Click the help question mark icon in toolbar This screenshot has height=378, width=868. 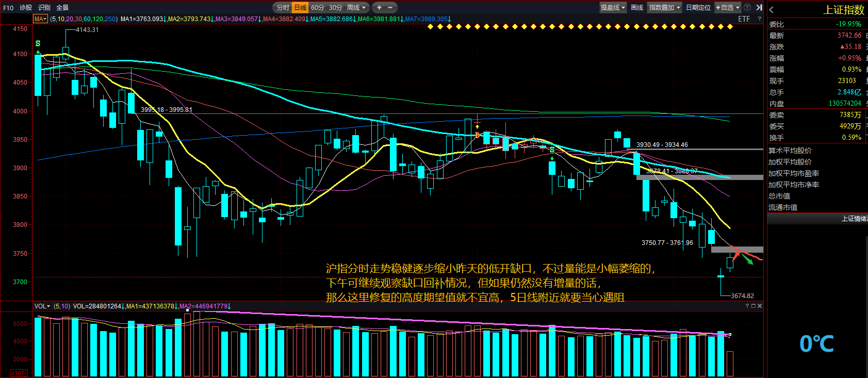pyautogui.click(x=747, y=7)
